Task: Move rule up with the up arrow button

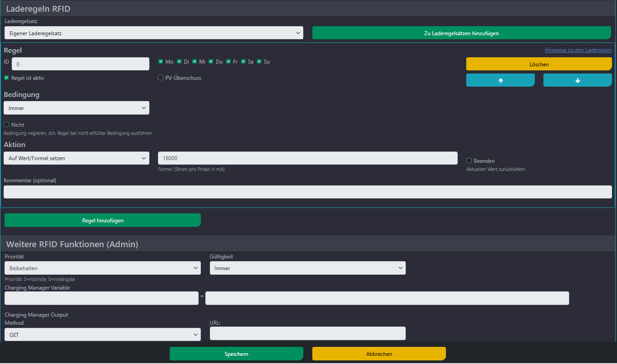Action: click(x=500, y=80)
